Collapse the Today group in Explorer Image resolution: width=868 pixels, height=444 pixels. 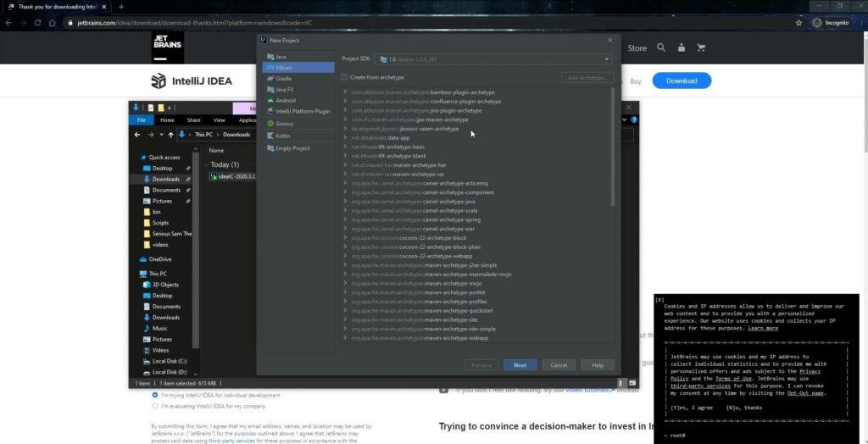(x=207, y=164)
